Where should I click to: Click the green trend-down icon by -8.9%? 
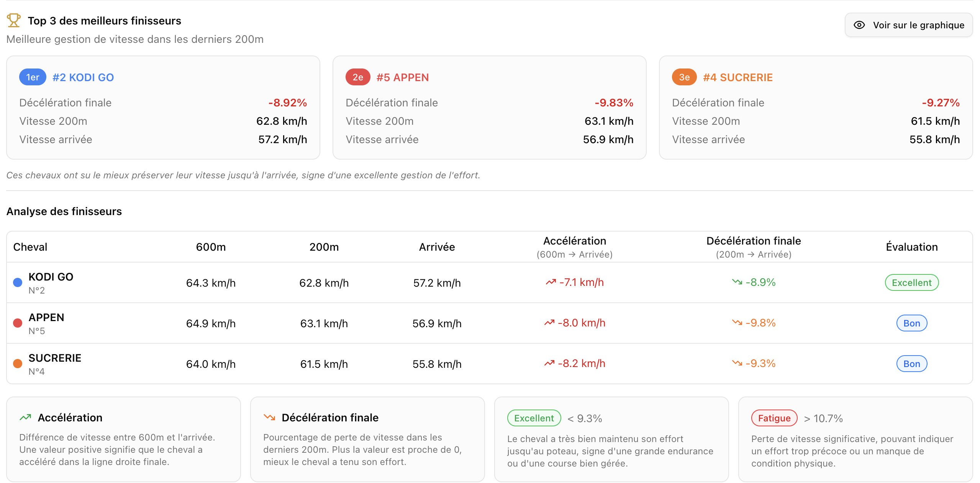pos(737,282)
